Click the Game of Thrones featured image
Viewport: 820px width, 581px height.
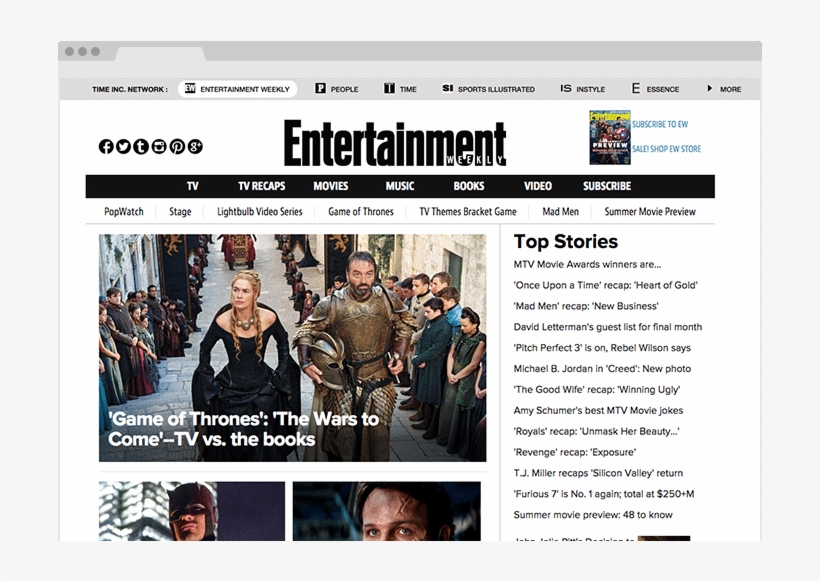coord(292,347)
